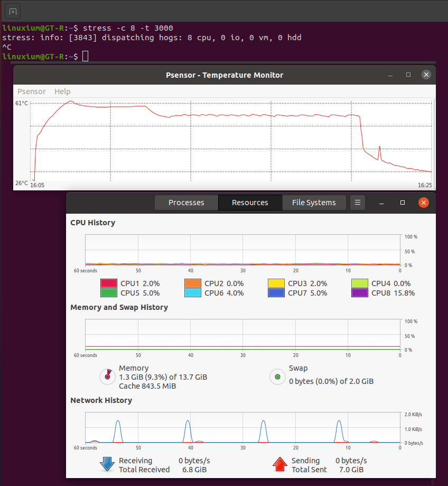Click the Network History graph
This screenshot has width=448, height=486.
pos(242,427)
